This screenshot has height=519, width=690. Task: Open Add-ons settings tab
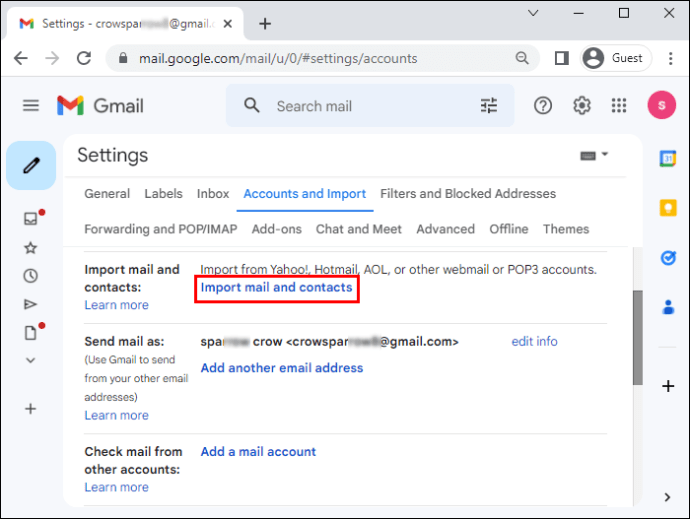[x=276, y=229]
